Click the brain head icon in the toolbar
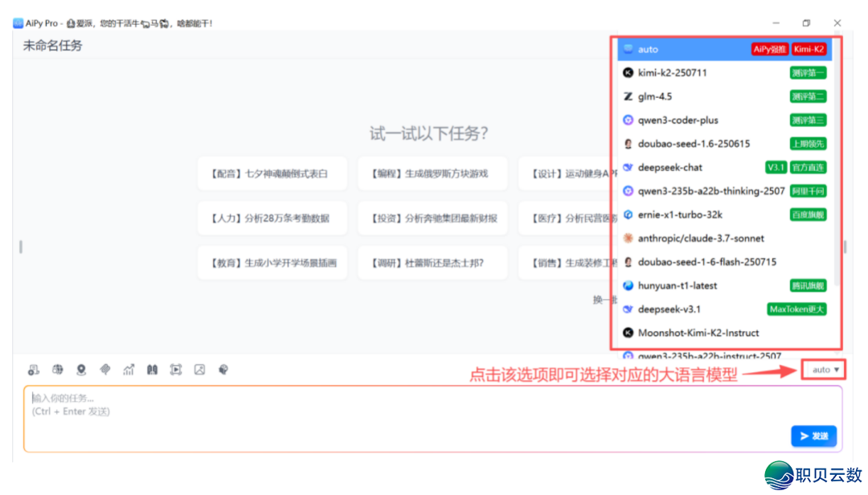This screenshot has height=495, width=868. pyautogui.click(x=223, y=370)
